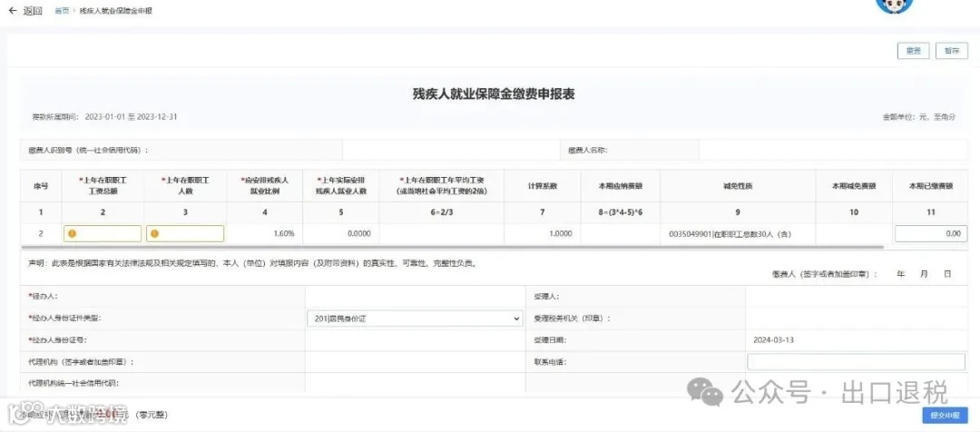Click the 联系电话 input field
This screenshot has height=432, width=980.
point(857,361)
